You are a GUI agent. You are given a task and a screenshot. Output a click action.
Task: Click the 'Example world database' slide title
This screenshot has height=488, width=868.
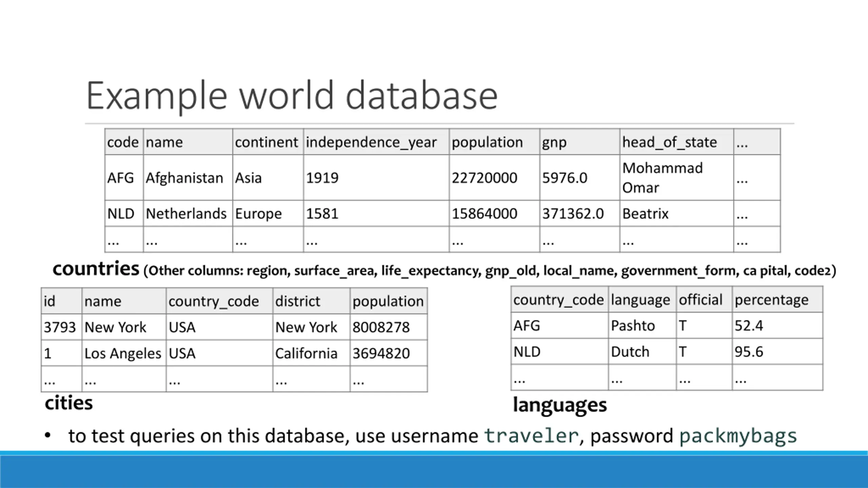[292, 97]
